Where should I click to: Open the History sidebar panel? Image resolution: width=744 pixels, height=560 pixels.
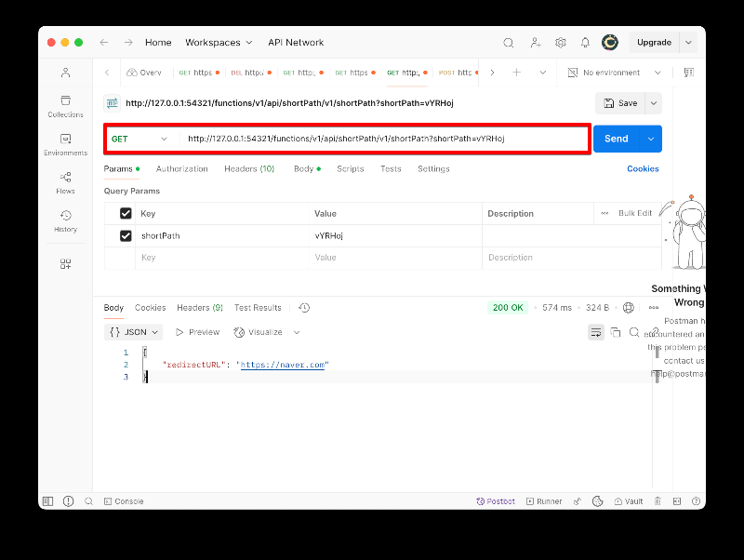click(65, 221)
